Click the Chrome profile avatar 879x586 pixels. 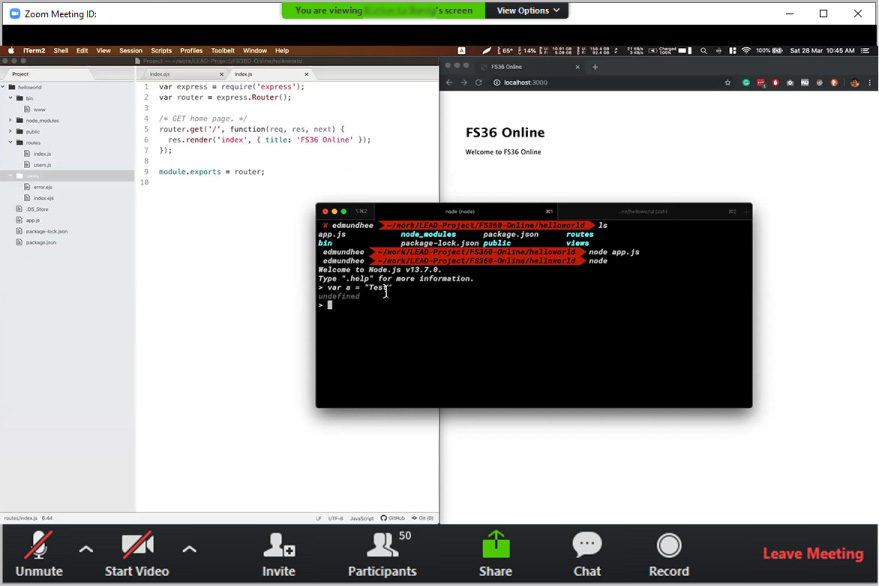coord(854,82)
